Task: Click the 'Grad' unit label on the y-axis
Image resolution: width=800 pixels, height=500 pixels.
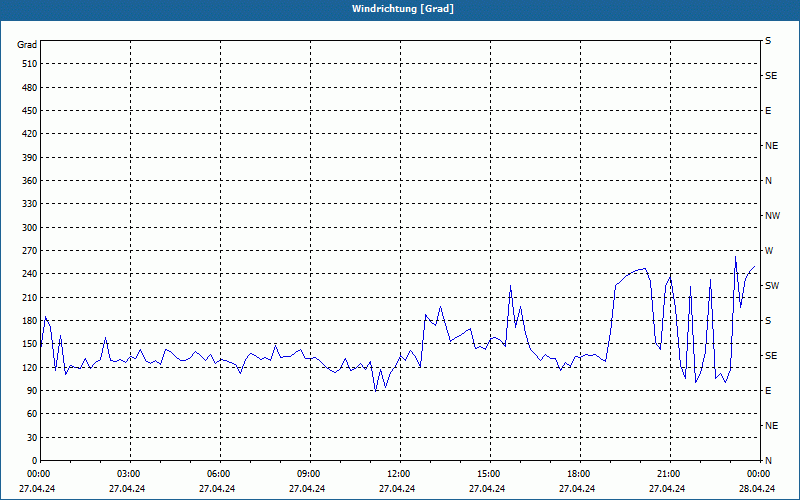Action: [27, 45]
